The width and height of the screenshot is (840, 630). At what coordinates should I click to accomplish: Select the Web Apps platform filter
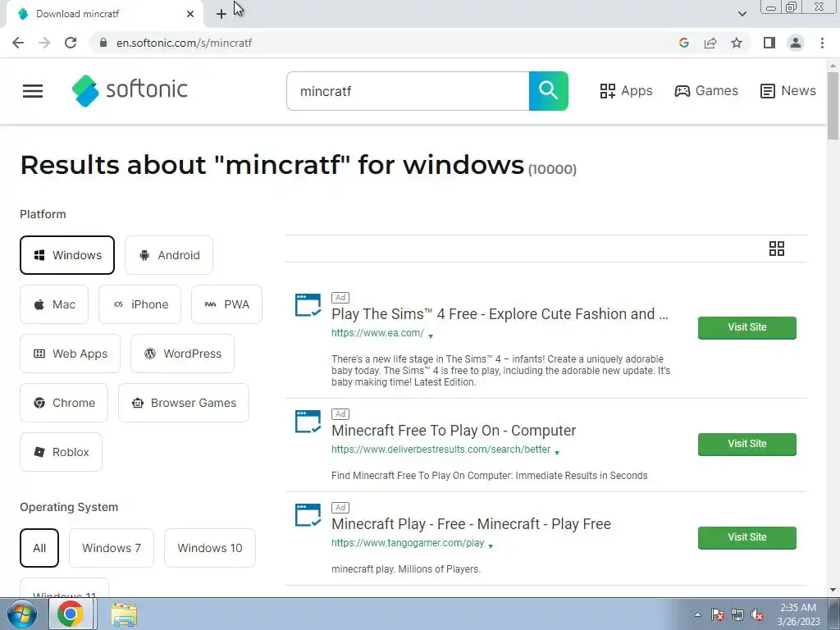pyautogui.click(x=71, y=354)
